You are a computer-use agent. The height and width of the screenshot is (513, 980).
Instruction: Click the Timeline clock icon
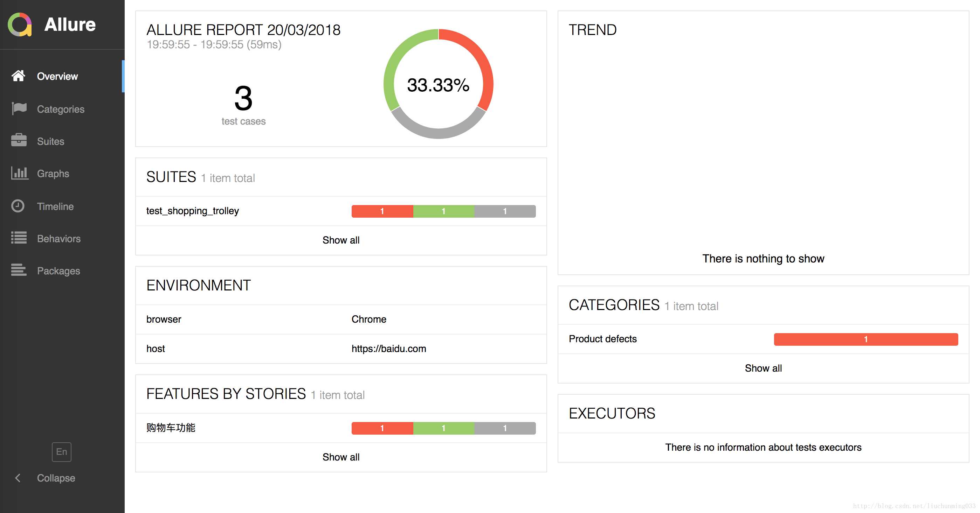(18, 206)
